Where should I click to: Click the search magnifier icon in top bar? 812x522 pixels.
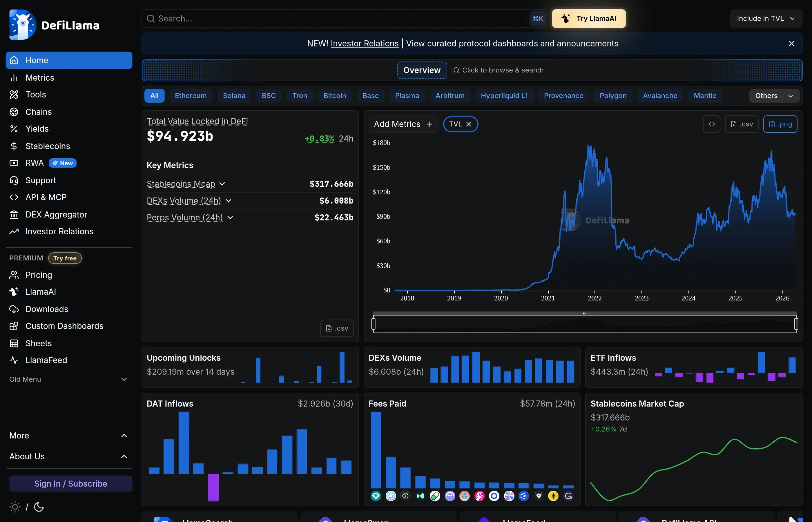coord(151,19)
